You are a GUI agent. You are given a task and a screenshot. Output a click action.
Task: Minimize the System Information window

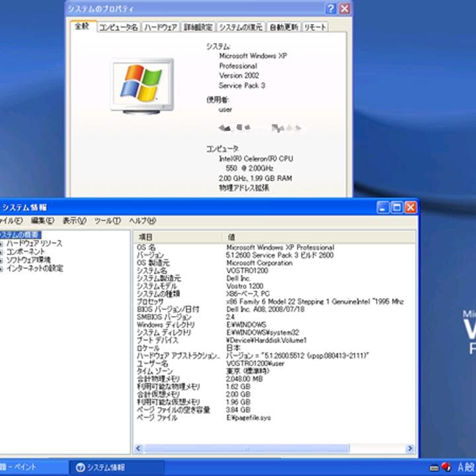tap(383, 208)
